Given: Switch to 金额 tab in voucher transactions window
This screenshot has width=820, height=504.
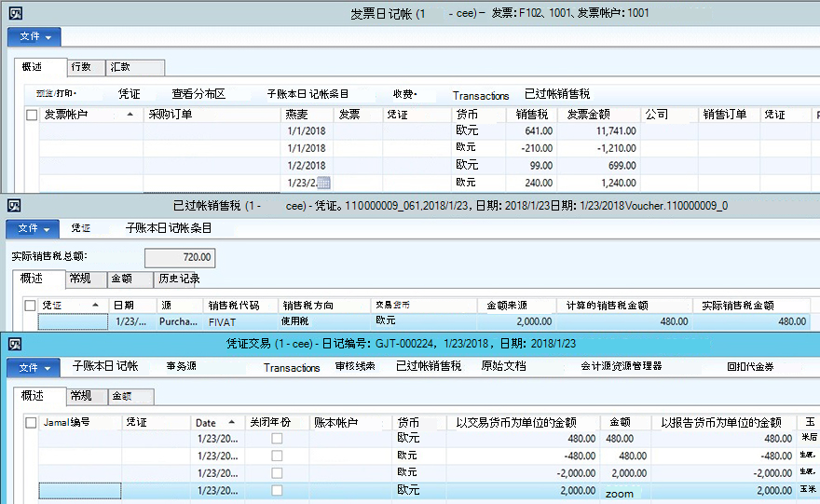Looking at the screenshot, I should click(x=131, y=396).
